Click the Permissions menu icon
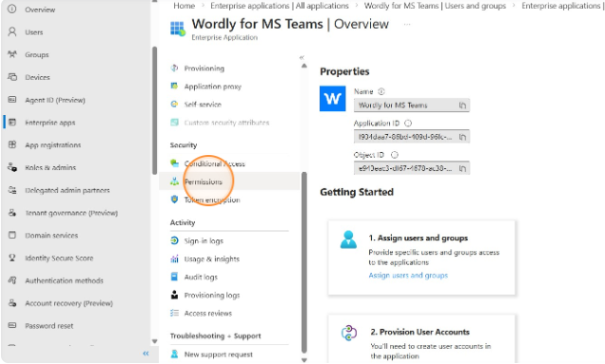 point(174,182)
